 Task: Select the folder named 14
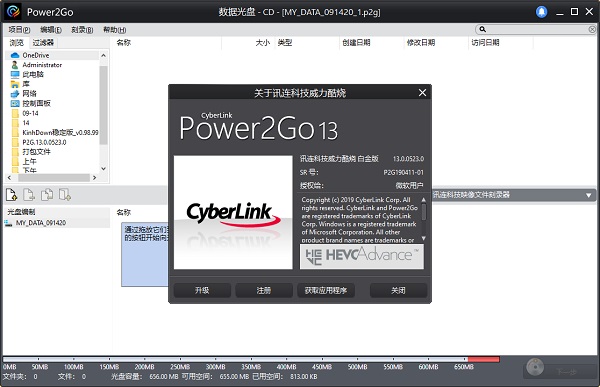pos(26,123)
